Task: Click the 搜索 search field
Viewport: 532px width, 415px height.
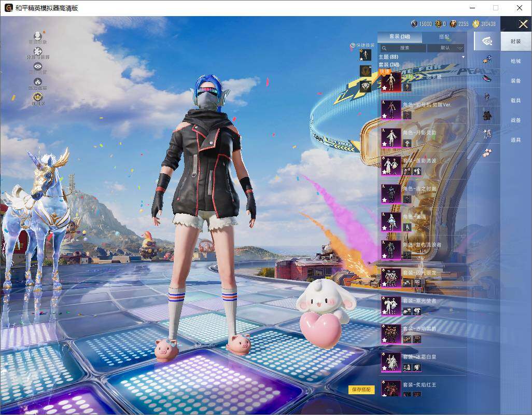Action: pyautogui.click(x=402, y=48)
